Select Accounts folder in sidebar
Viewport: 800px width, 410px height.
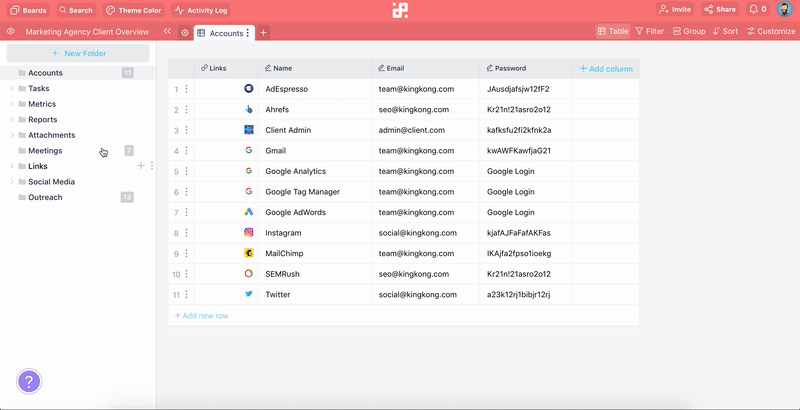(x=78, y=73)
